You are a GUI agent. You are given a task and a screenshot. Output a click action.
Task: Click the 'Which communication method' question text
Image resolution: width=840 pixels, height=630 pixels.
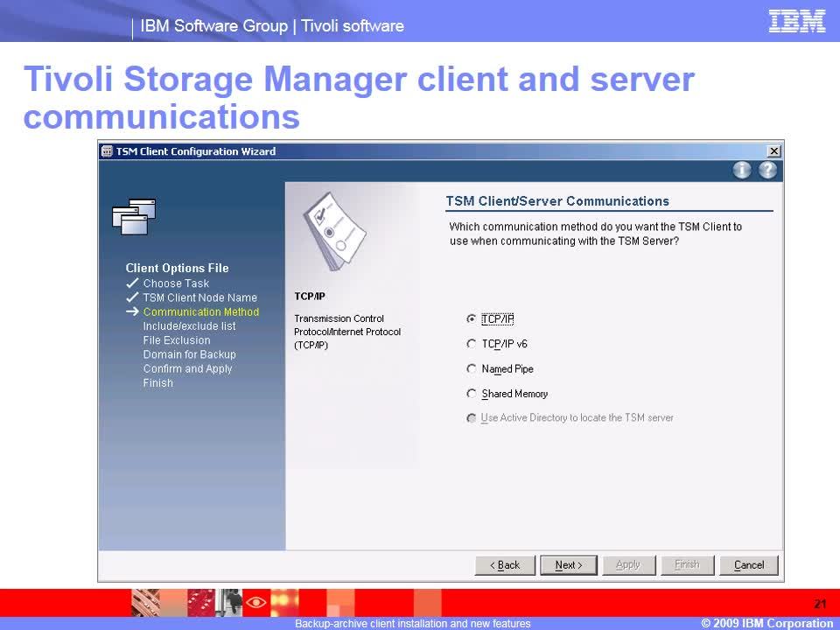595,234
